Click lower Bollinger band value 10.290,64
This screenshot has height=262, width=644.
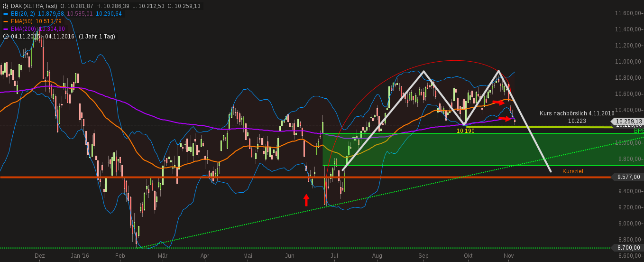point(109,14)
